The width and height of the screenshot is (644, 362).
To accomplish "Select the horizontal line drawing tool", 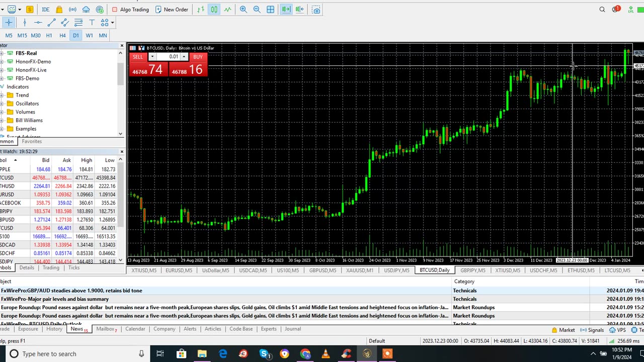I will 38,22.
